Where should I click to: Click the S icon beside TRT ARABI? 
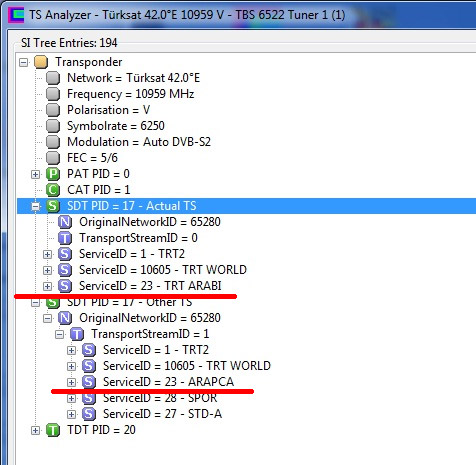[x=65, y=286]
